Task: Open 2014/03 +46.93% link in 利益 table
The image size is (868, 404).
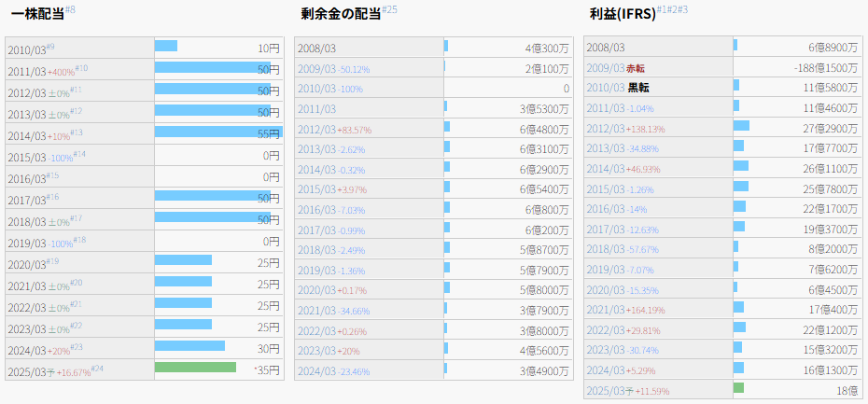Action: click(x=623, y=170)
